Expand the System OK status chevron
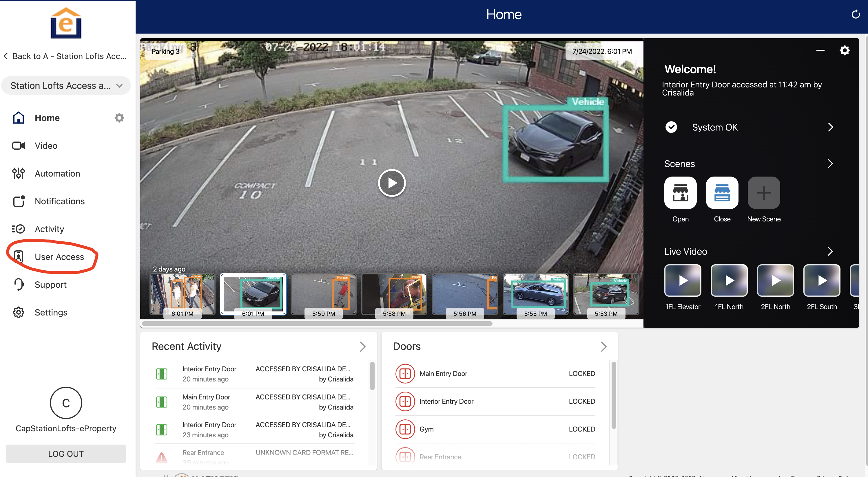 (x=830, y=127)
